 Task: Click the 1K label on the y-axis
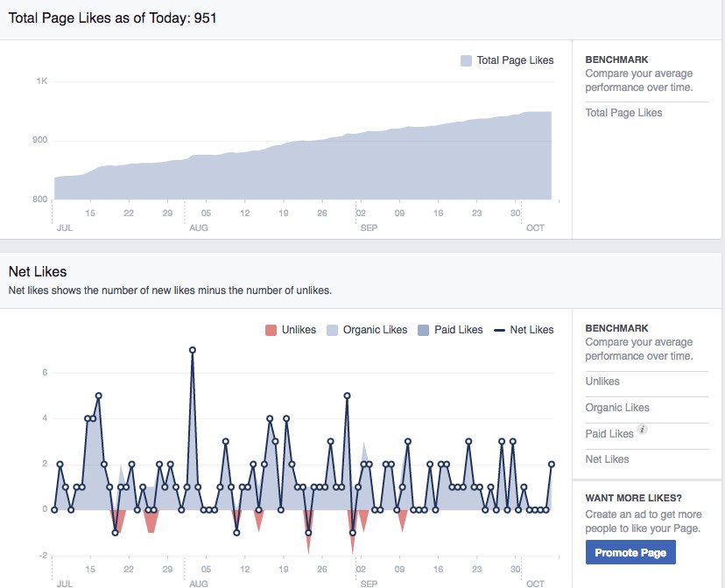tap(41, 81)
